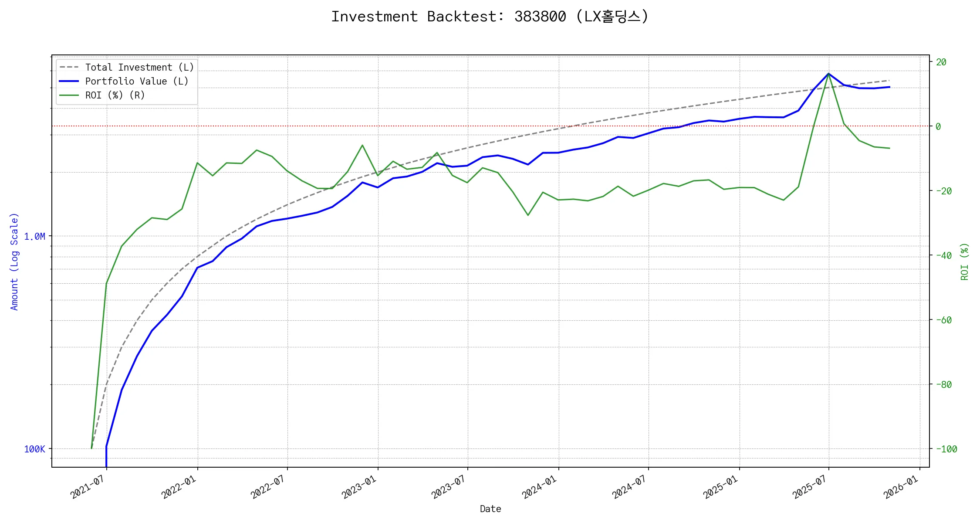Click the 1.0M left axis label
980x523 pixels.
tap(34, 237)
